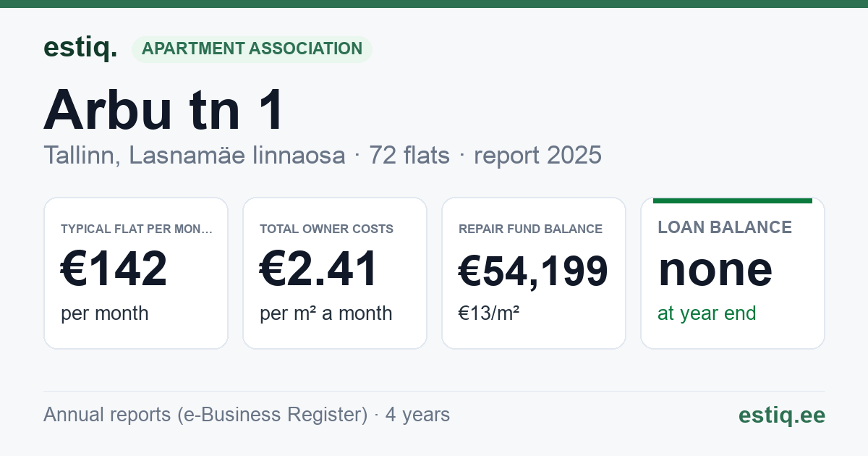868x456 pixels.
Task: Click the 'per m² a month' label
Action: [x=326, y=313]
